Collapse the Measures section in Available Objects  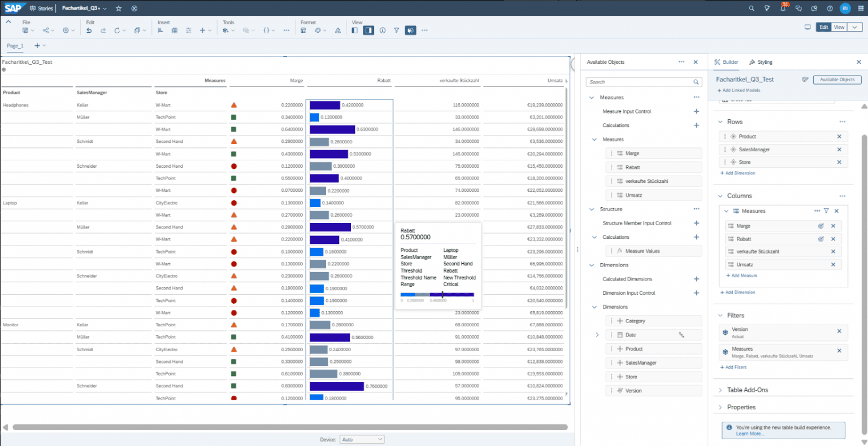point(592,97)
